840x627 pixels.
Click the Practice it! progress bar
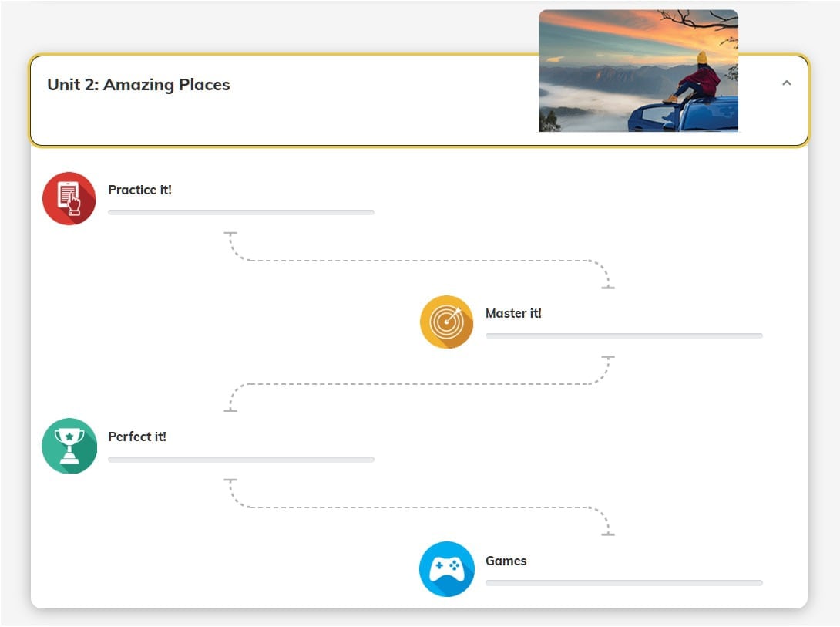(241, 213)
